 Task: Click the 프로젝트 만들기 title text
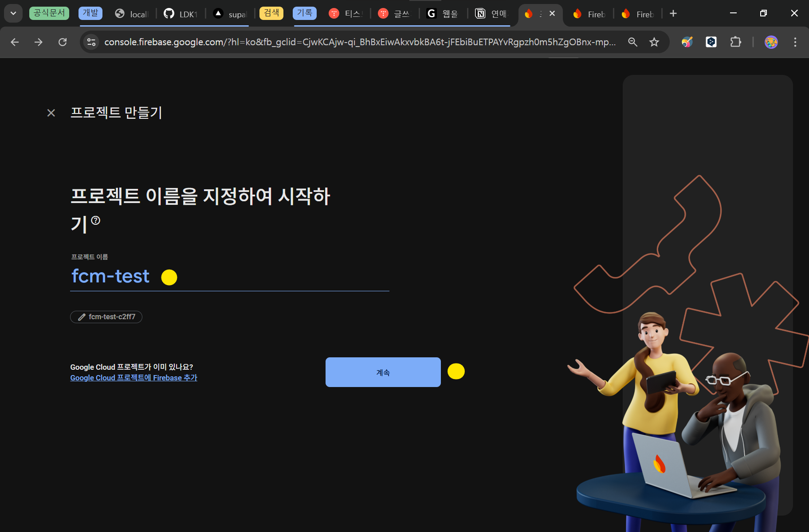point(117,113)
